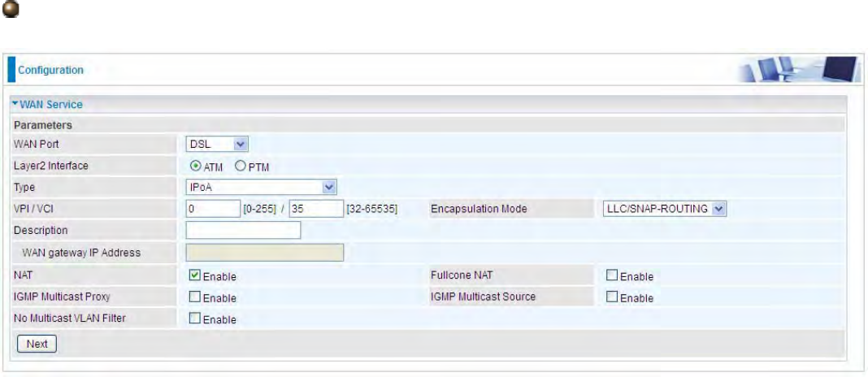Enable IGMP Multicast Source checkbox
This screenshot has height=377, width=868.
[612, 297]
